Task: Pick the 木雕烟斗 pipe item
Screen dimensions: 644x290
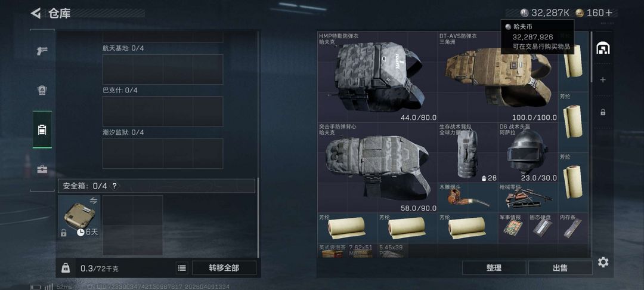Action: click(468, 198)
